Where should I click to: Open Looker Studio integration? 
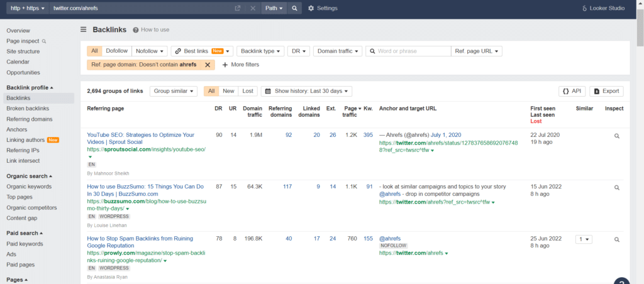point(604,8)
